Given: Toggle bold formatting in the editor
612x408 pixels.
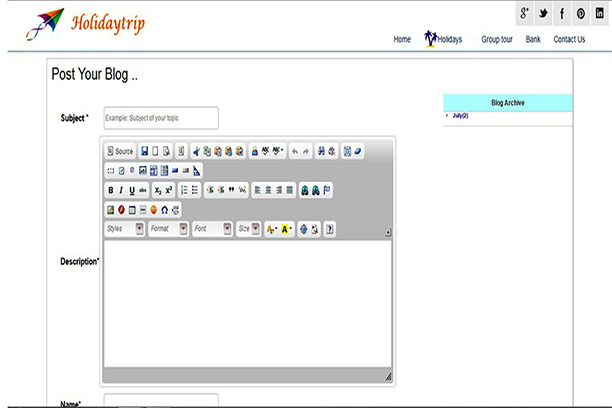Looking at the screenshot, I should (111, 190).
